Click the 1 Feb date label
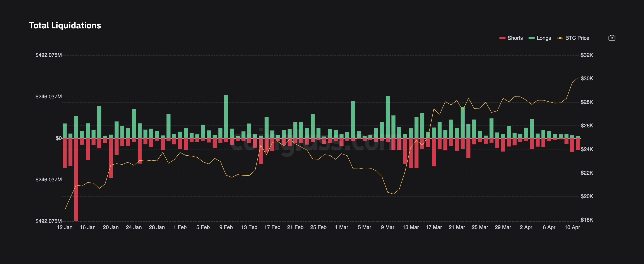 180,227
